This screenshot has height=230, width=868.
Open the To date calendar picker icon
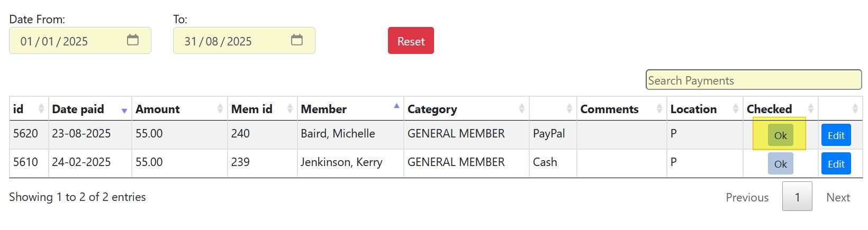(x=297, y=40)
